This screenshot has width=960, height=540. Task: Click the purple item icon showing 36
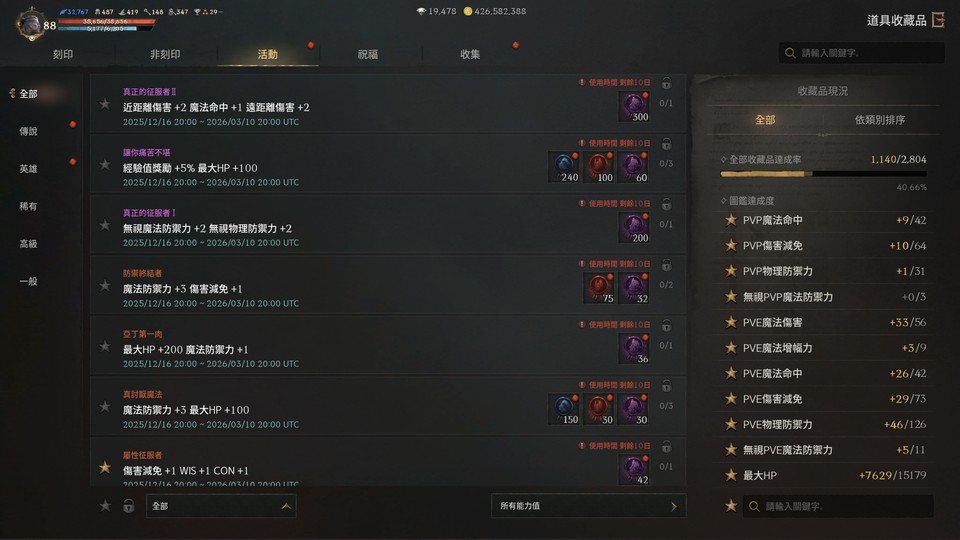click(x=634, y=349)
